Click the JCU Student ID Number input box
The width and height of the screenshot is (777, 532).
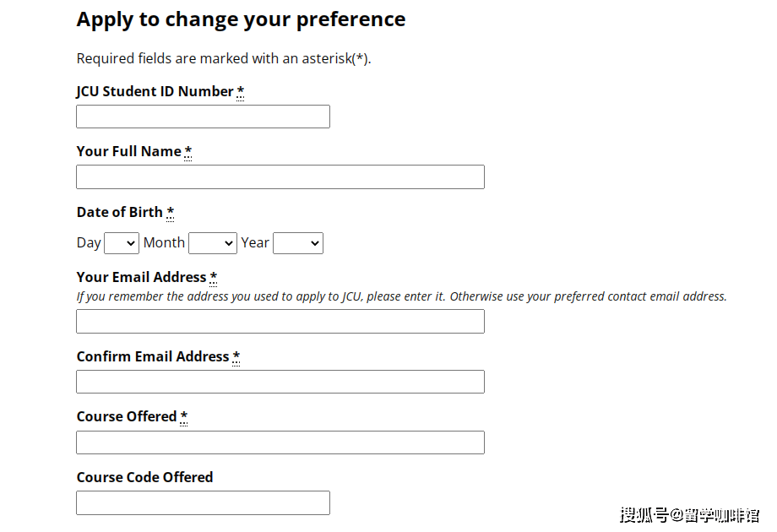point(203,117)
